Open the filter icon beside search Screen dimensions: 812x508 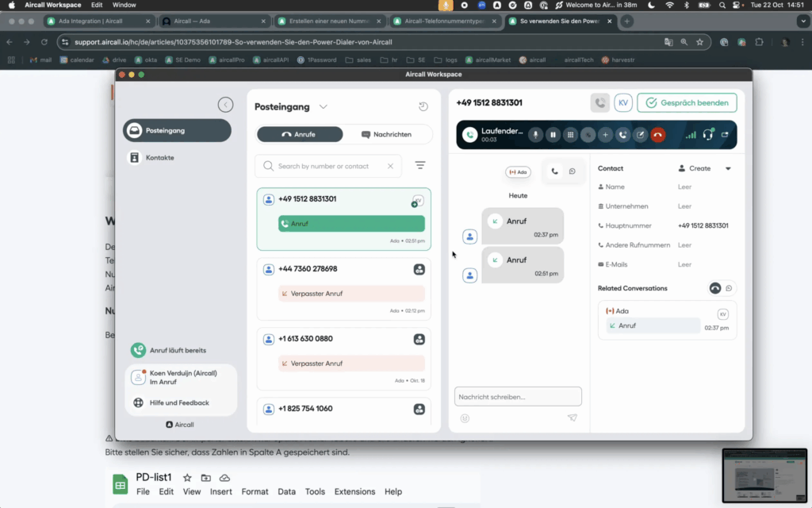pos(420,166)
